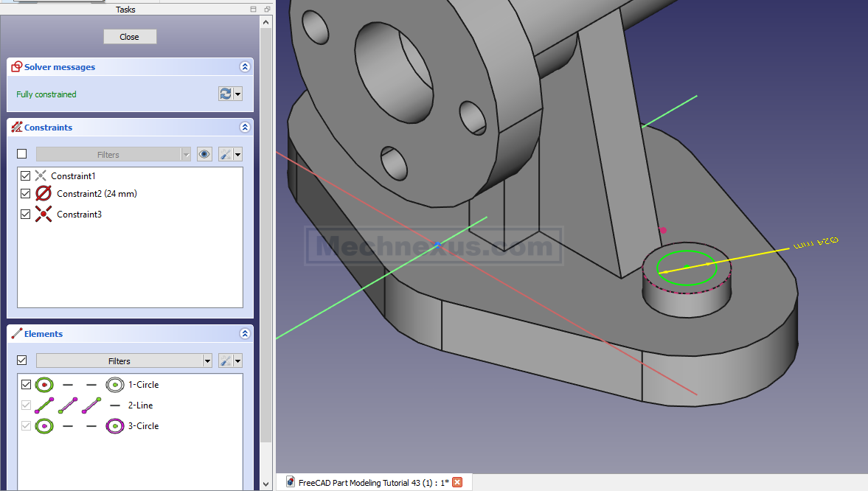Open the solver update dropdown arrow
Viewport: 868px width, 491px height.
point(237,94)
